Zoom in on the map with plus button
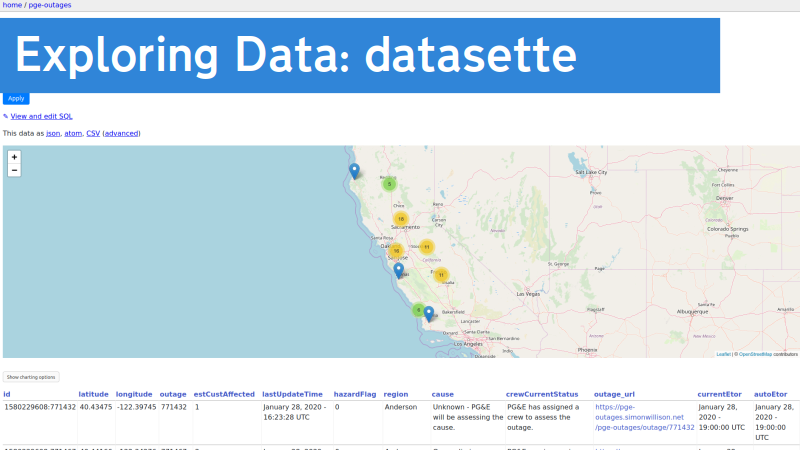The height and width of the screenshot is (450, 800). [x=14, y=157]
